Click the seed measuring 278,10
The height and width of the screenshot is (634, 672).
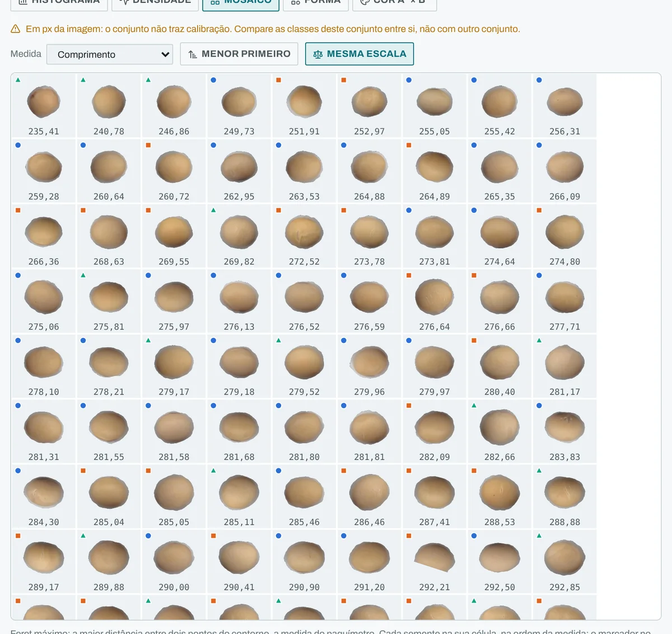[x=44, y=366]
